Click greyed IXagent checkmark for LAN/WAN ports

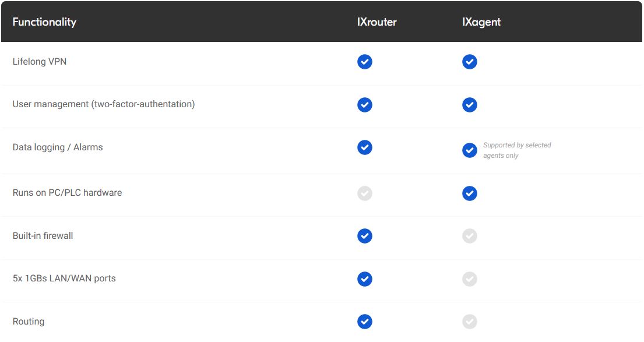pyautogui.click(x=469, y=278)
